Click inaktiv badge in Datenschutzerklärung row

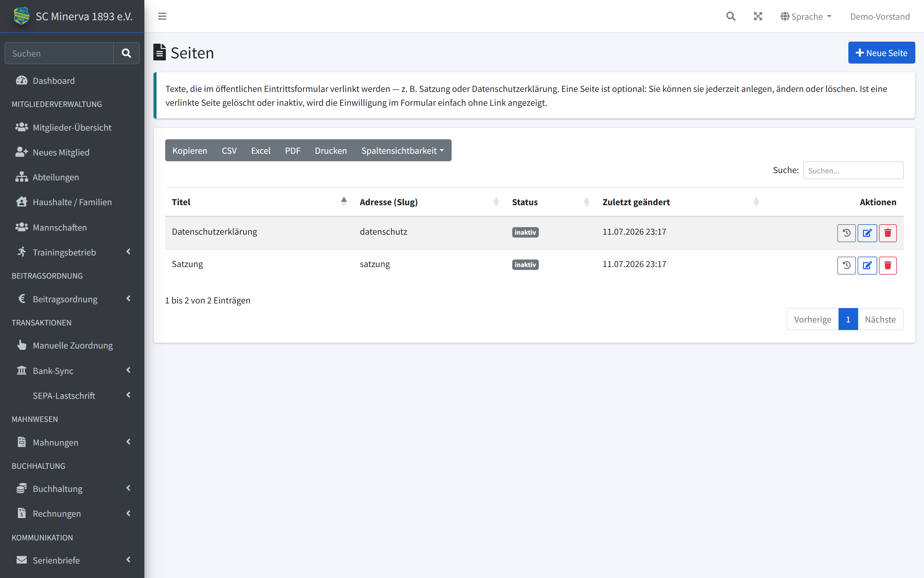(x=525, y=232)
